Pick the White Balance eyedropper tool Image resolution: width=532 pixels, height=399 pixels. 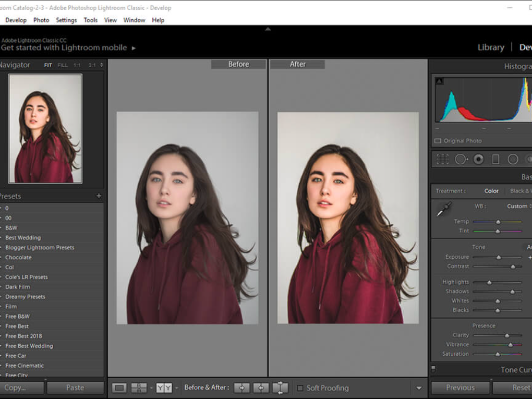pos(443,210)
